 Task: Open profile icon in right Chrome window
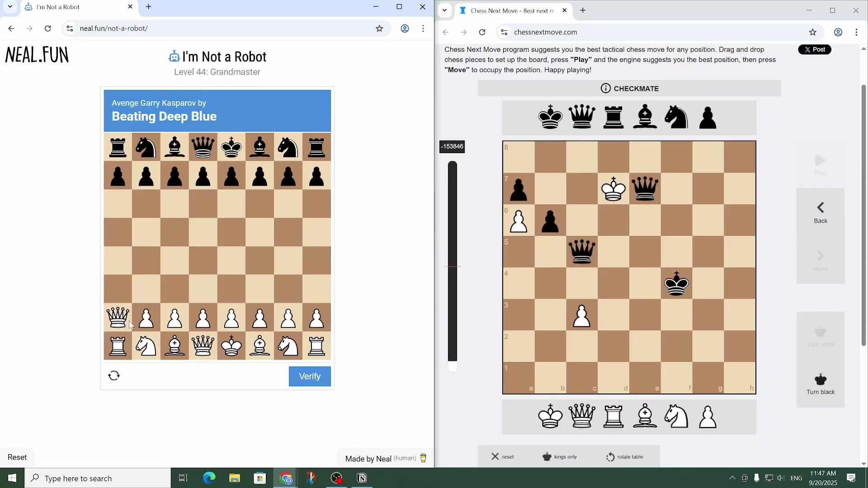point(838,32)
